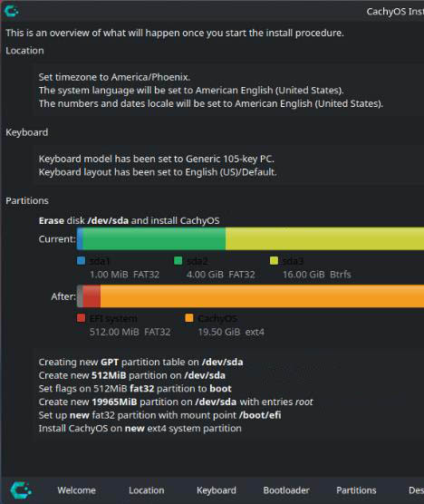Click the CachyOS logo in the title bar
This screenshot has width=424, height=504.
12,11
